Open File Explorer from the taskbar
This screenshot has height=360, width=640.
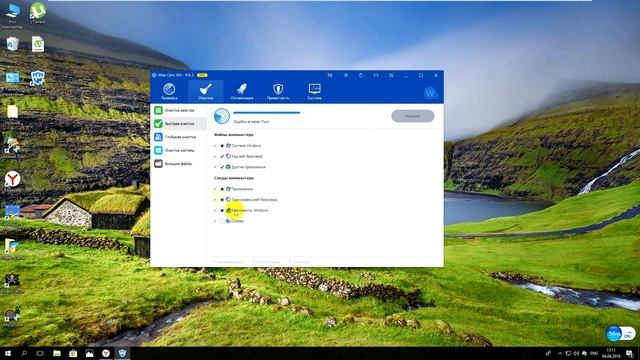point(57,353)
